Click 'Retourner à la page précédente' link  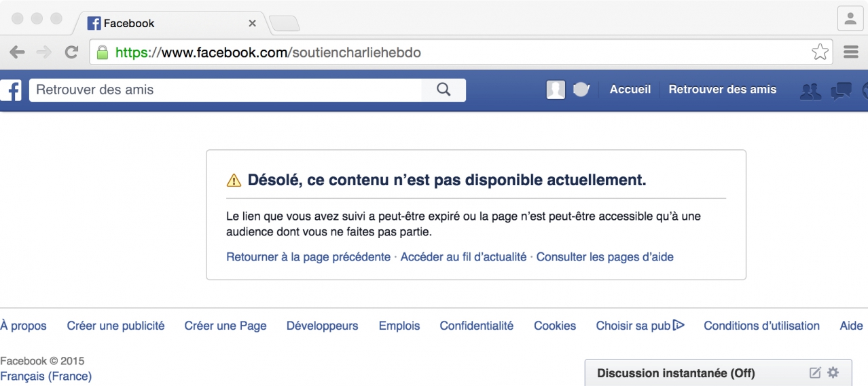[x=308, y=257]
